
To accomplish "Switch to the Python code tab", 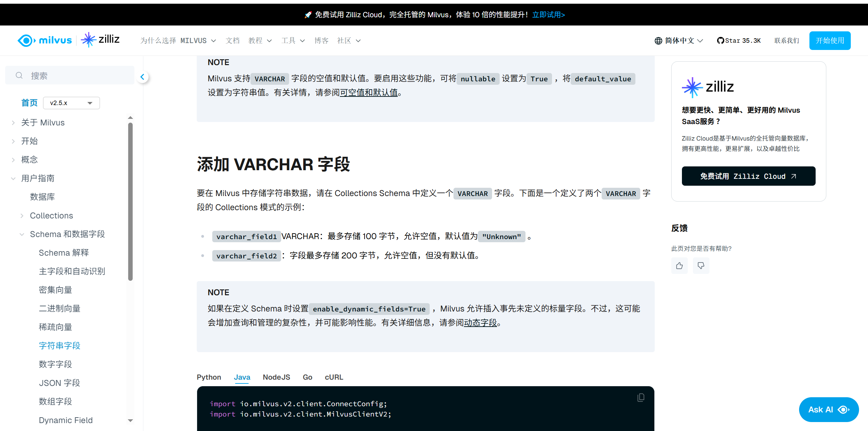I will click(x=208, y=377).
